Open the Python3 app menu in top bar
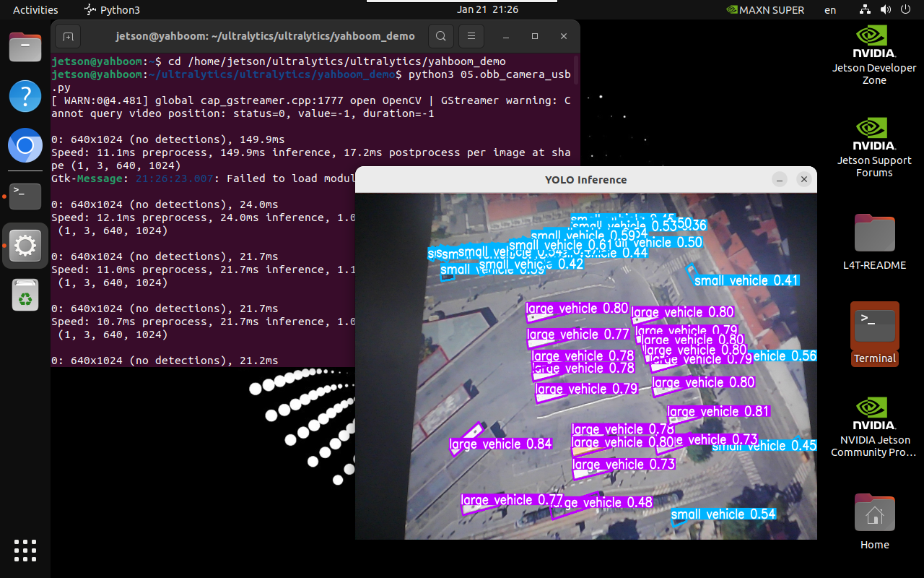Image resolution: width=924 pixels, height=578 pixels. point(111,10)
